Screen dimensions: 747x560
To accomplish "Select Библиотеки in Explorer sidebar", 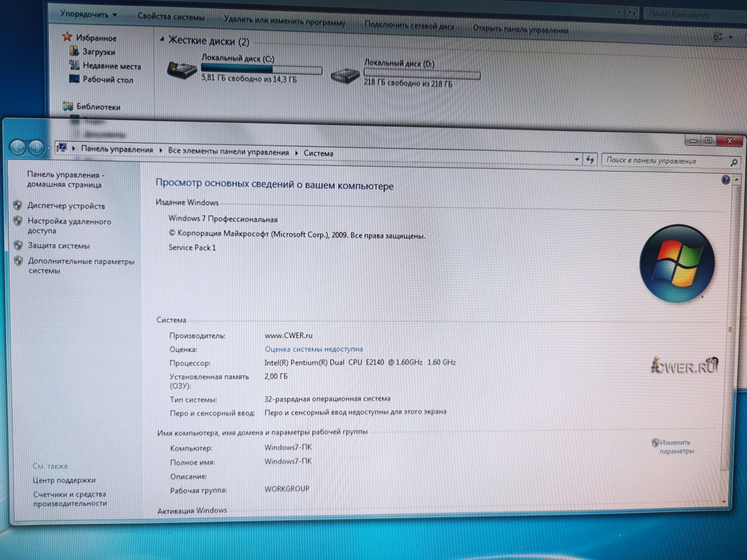I will pos(98,106).
